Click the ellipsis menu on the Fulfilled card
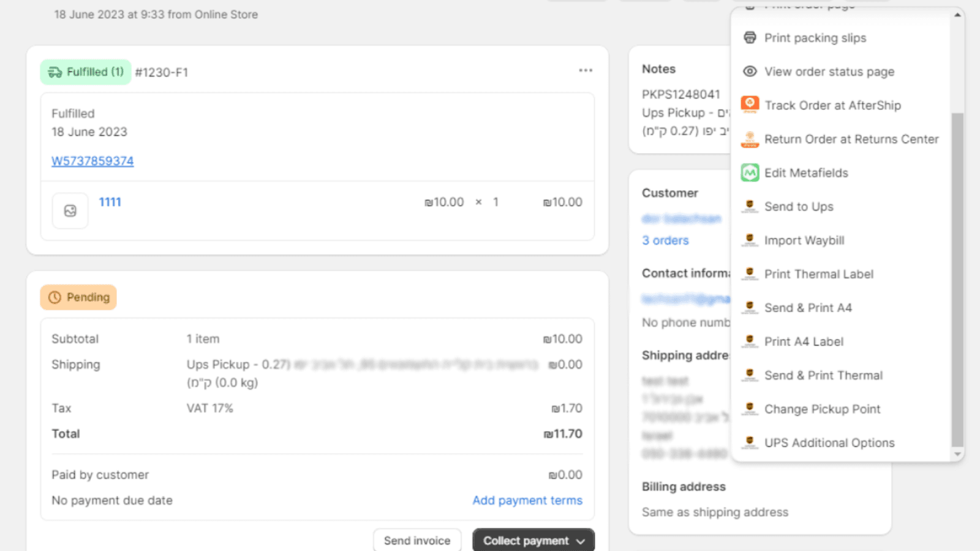 click(x=586, y=70)
